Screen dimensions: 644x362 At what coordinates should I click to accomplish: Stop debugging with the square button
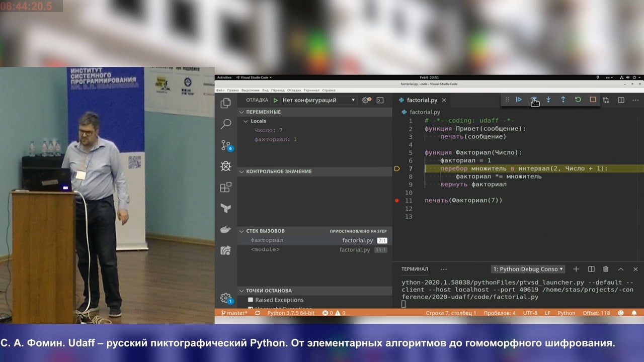[x=593, y=100]
